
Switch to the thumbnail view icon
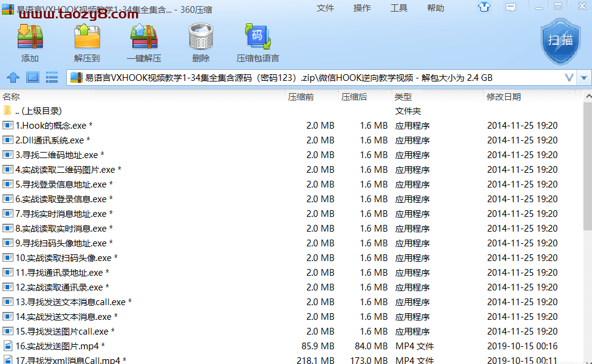point(32,78)
